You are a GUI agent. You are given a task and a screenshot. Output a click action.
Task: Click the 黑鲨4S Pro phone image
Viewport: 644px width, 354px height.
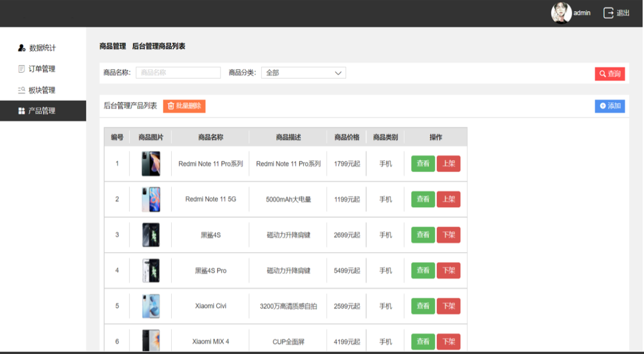pyautogui.click(x=151, y=270)
